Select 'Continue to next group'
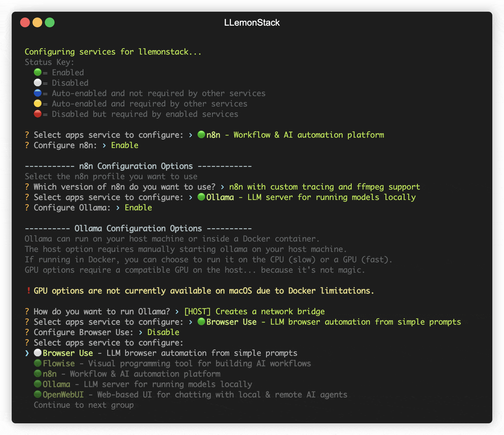The width and height of the screenshot is (504, 435). [84, 405]
